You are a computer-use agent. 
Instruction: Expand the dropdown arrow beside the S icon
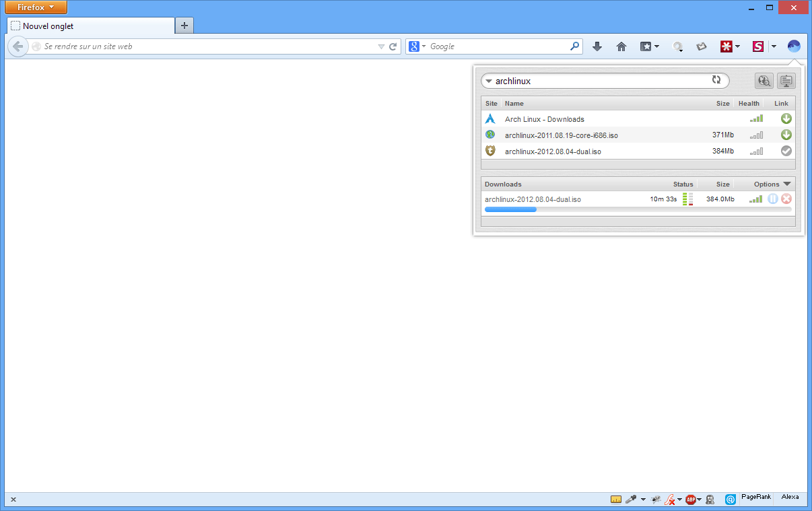774,46
